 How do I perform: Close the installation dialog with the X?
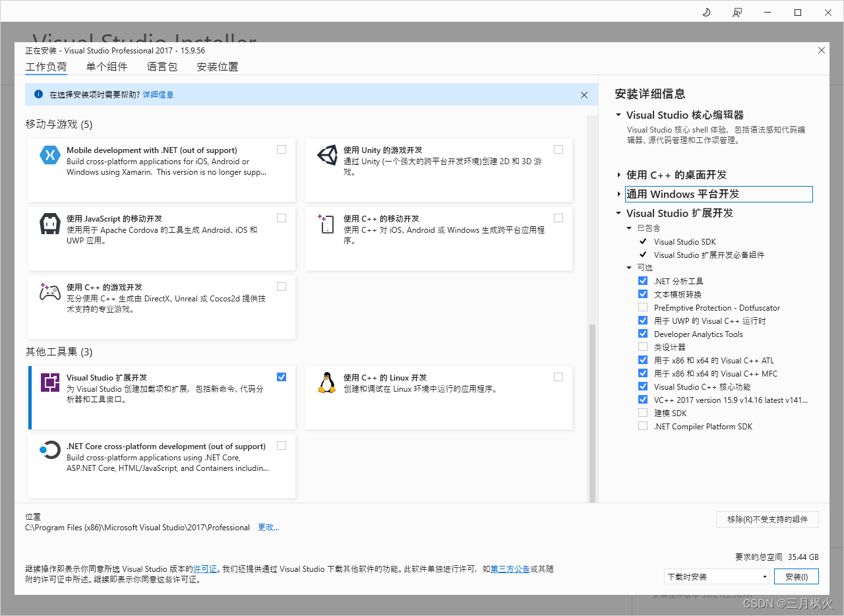pos(822,50)
